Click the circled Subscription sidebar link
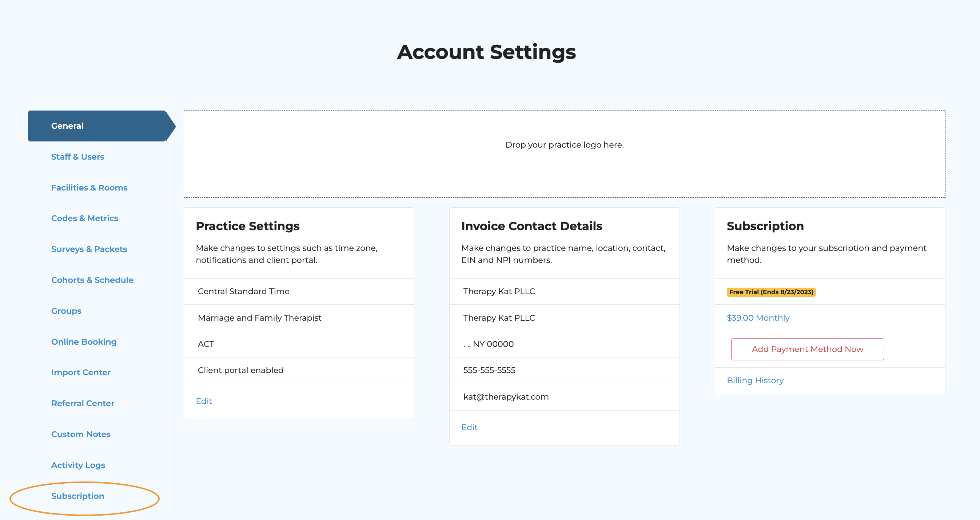The height and width of the screenshot is (520, 980). click(x=77, y=496)
